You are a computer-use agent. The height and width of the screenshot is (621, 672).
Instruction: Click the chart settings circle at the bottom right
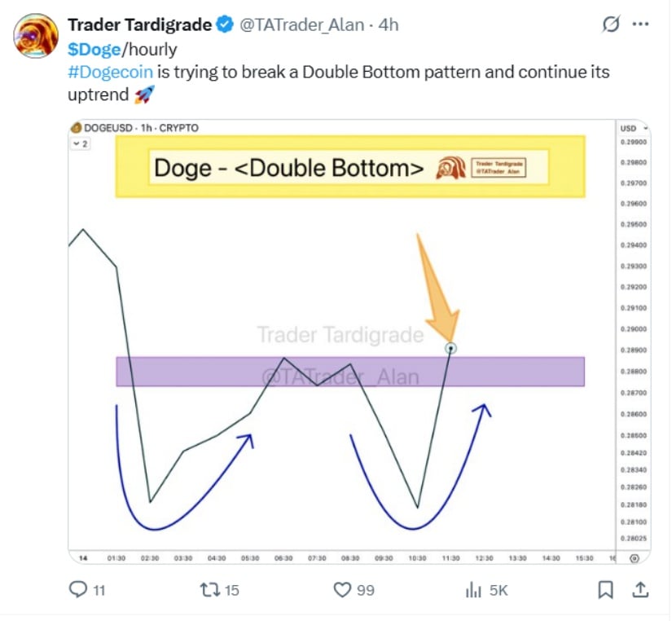tap(635, 558)
